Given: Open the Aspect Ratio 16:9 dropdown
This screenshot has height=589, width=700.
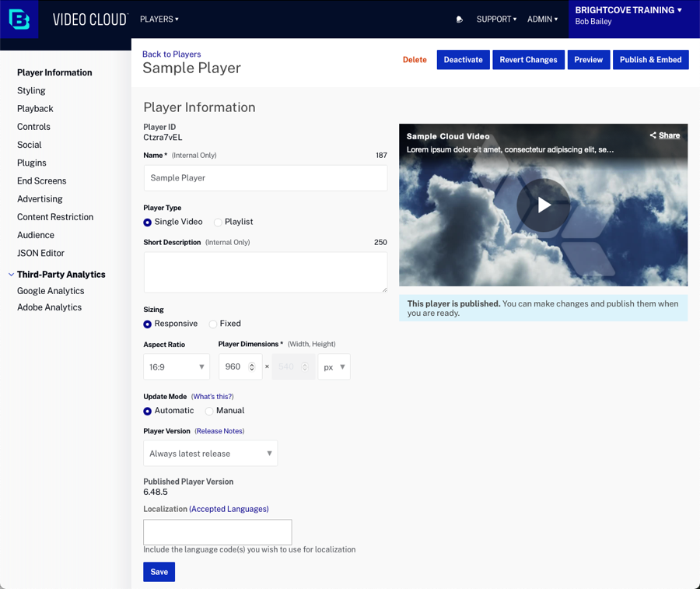Looking at the screenshot, I should 177,367.
